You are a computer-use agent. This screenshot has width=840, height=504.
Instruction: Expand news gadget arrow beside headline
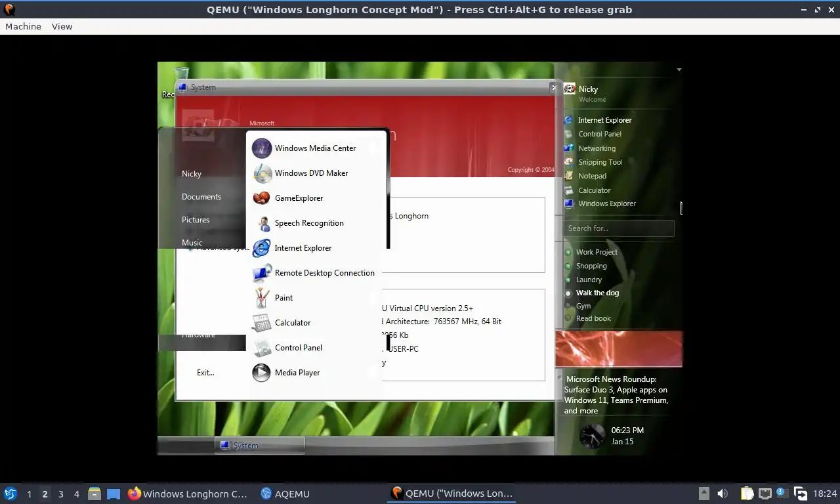(x=560, y=379)
